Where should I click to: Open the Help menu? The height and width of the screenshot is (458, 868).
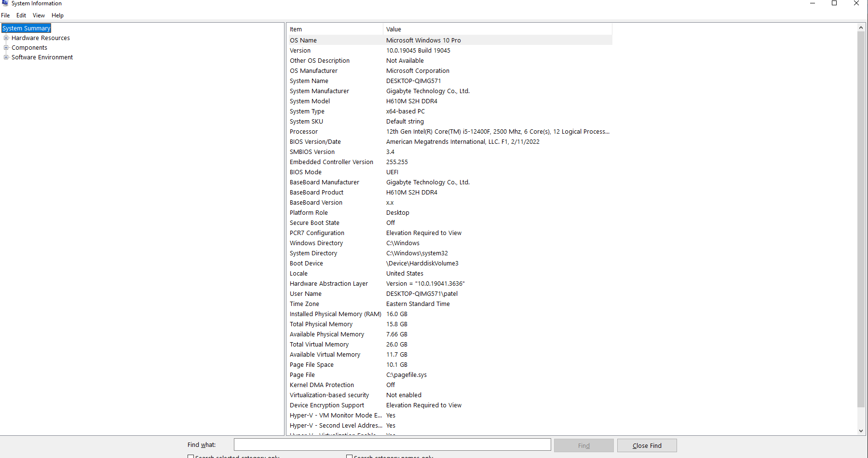(x=57, y=15)
